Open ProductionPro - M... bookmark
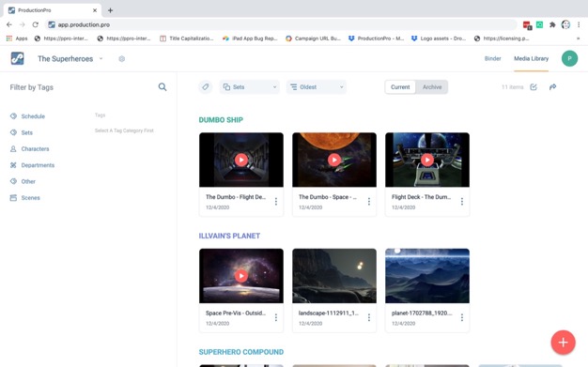 click(x=376, y=38)
